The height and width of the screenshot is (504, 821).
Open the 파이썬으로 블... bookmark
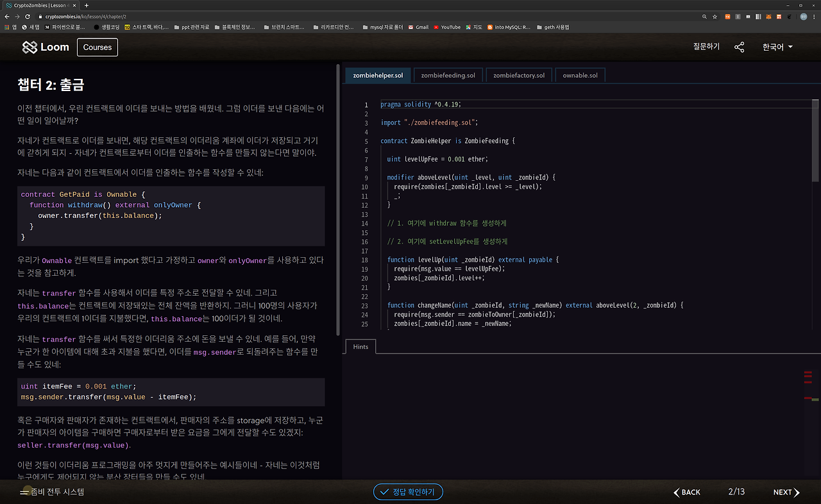click(65, 27)
